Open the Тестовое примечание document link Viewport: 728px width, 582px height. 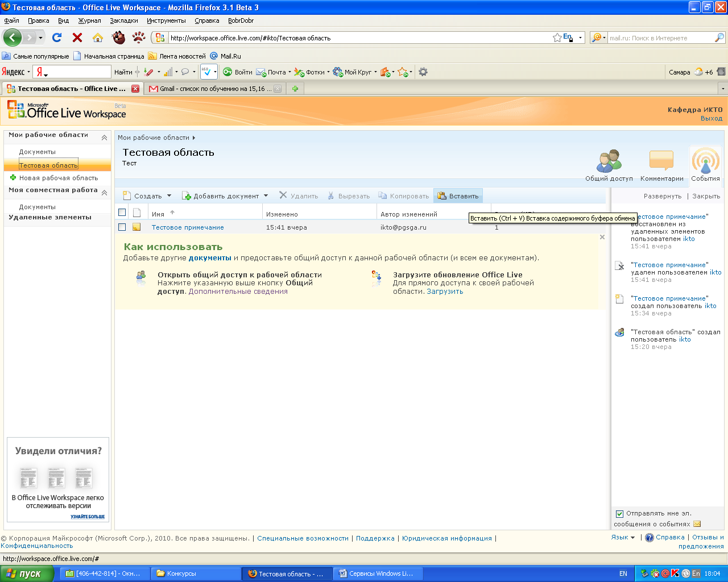[188, 227]
